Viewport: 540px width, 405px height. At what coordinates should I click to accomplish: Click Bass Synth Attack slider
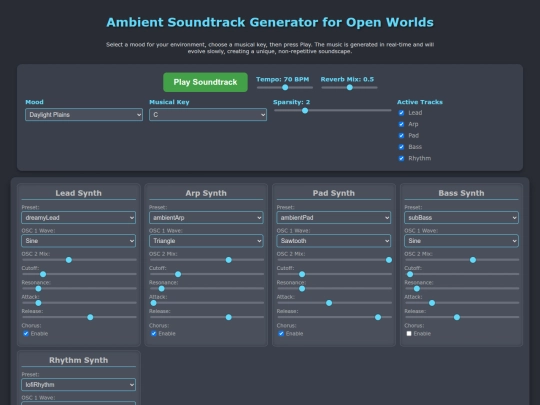click(462, 303)
